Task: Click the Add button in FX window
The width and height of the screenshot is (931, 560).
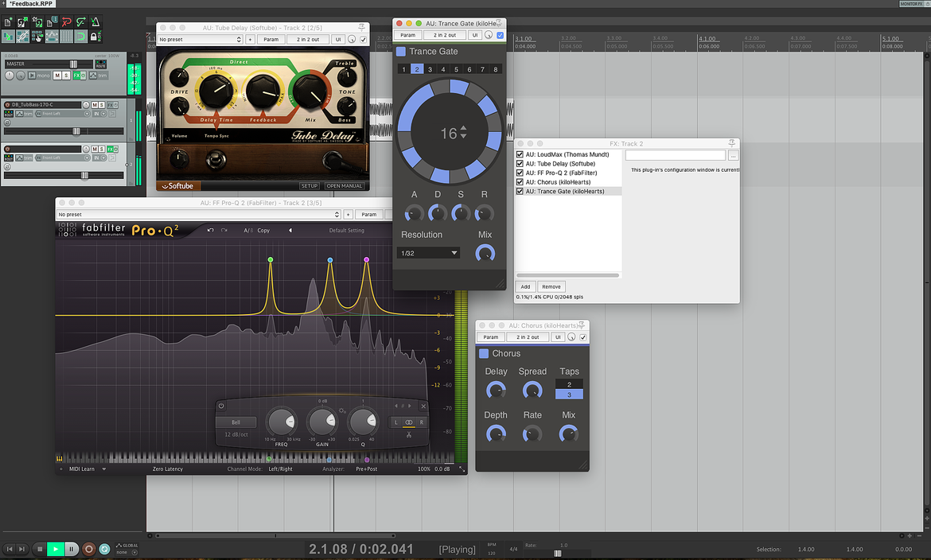Action: pos(525,287)
